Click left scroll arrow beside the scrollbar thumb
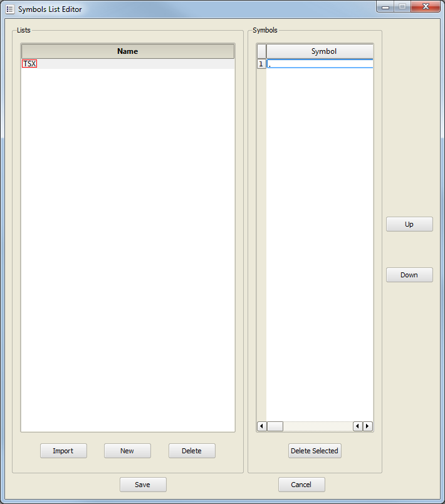This screenshot has height=504, width=445. coord(262,426)
